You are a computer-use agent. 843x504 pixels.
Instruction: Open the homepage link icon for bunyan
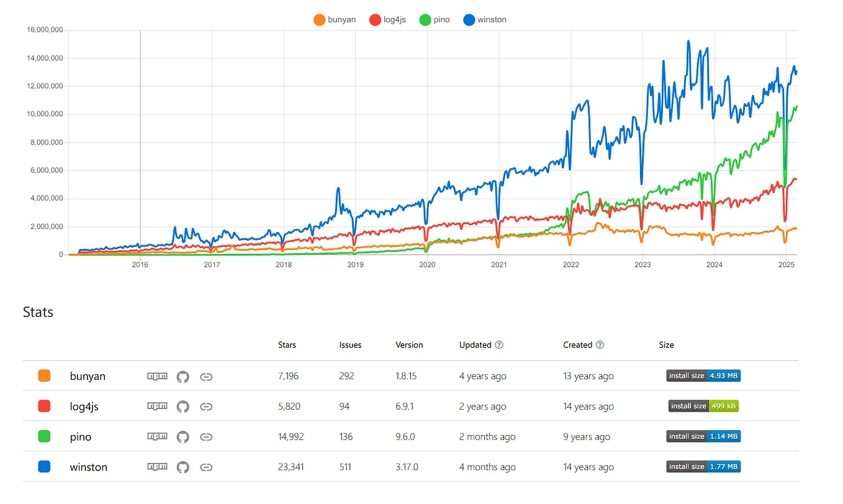tap(206, 376)
